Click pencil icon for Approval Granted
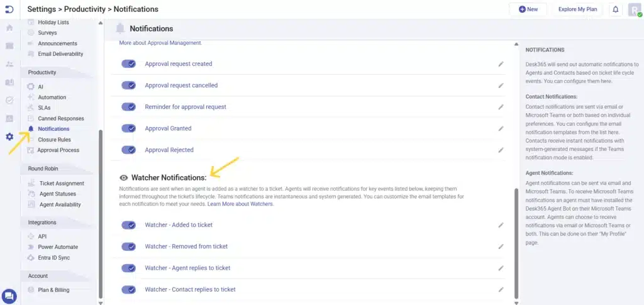The width and height of the screenshot is (644, 305). click(501, 129)
